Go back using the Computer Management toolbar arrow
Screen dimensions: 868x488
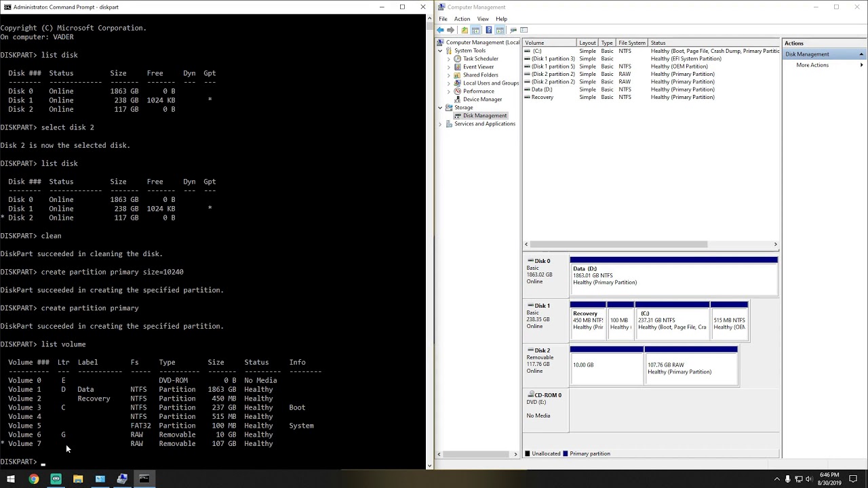pyautogui.click(x=441, y=30)
